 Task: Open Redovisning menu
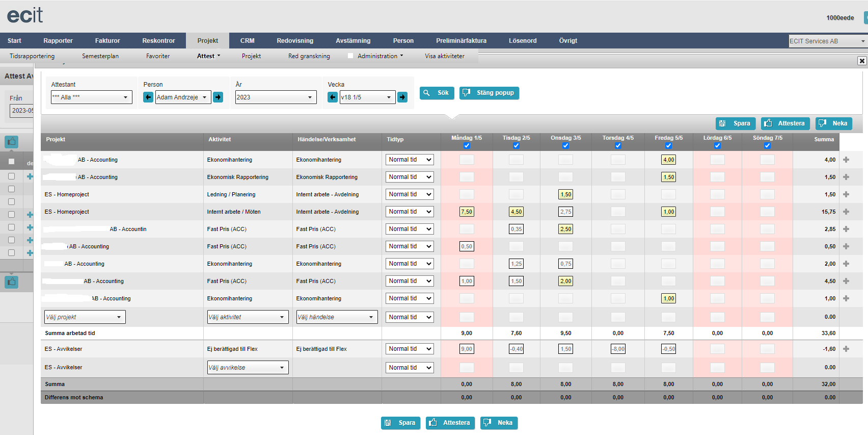point(295,41)
